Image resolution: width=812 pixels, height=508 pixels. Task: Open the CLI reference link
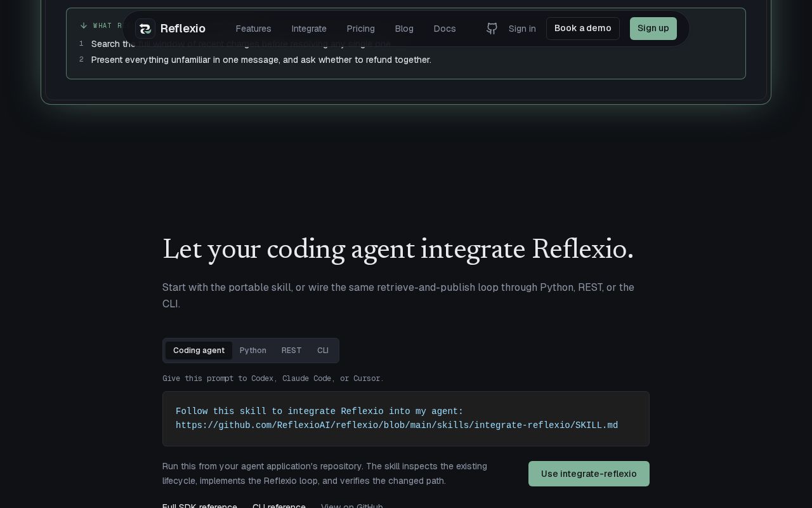(x=279, y=506)
